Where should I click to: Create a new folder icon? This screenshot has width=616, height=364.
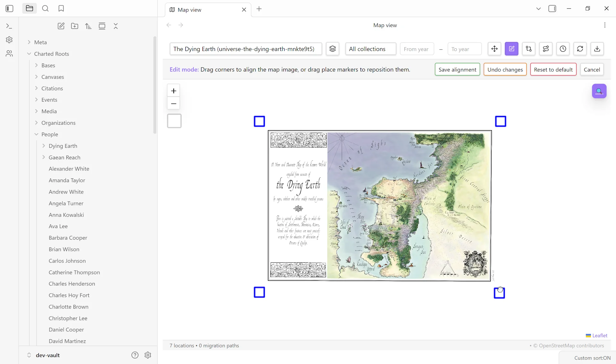click(75, 26)
